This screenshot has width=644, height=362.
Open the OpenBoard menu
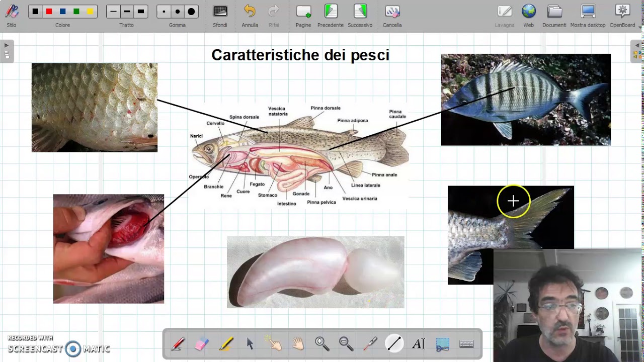point(622,16)
